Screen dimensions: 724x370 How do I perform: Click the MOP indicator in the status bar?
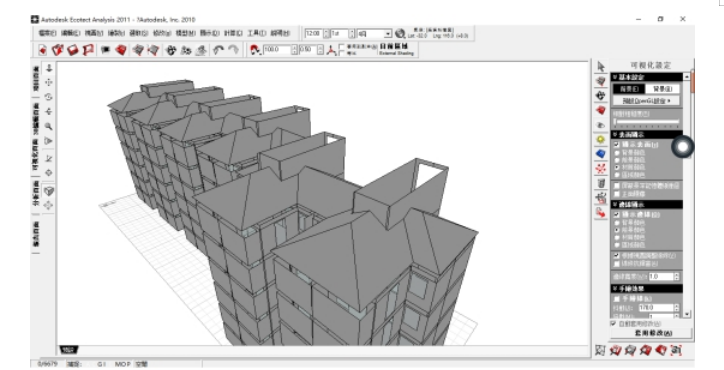tap(122, 364)
